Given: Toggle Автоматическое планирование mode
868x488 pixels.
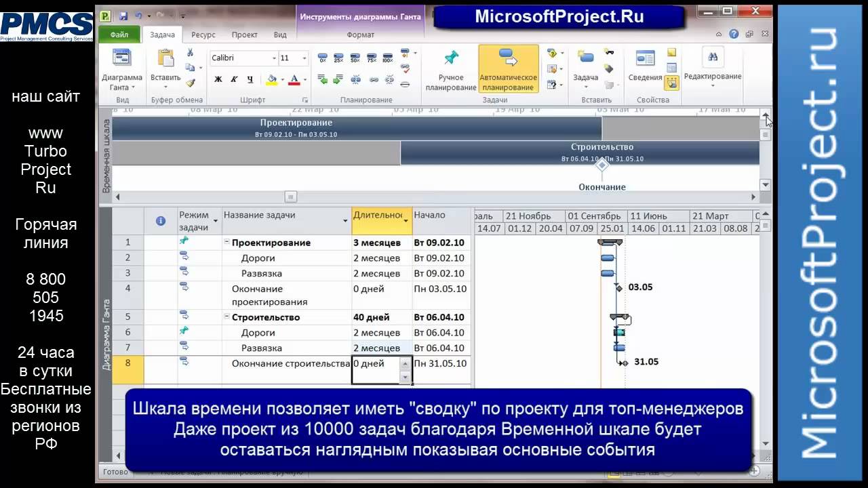Looking at the screenshot, I should (x=508, y=69).
